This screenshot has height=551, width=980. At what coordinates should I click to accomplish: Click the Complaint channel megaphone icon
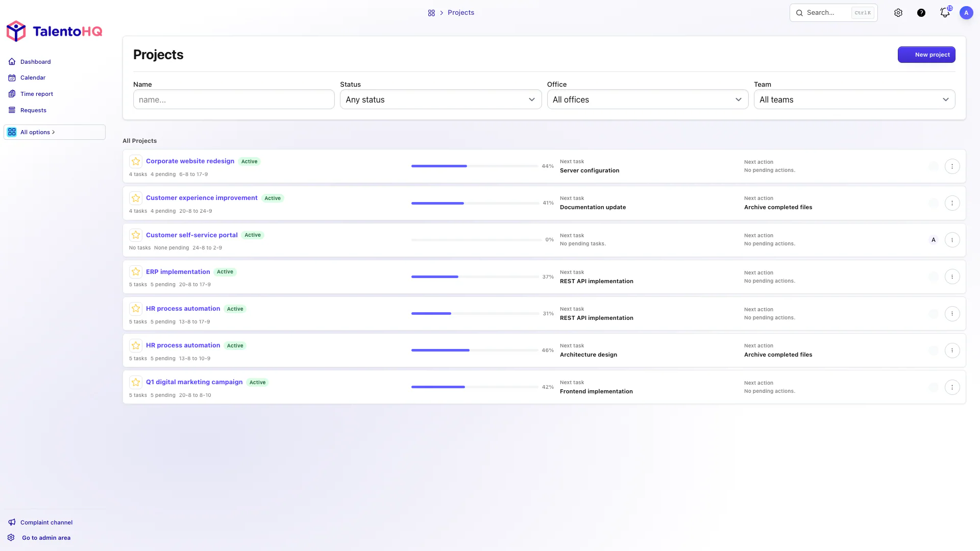[12, 522]
